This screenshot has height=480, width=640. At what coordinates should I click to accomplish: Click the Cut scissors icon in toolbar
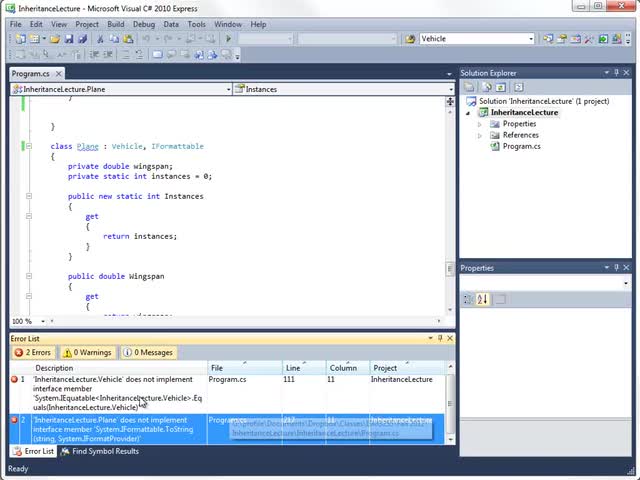point(99,39)
